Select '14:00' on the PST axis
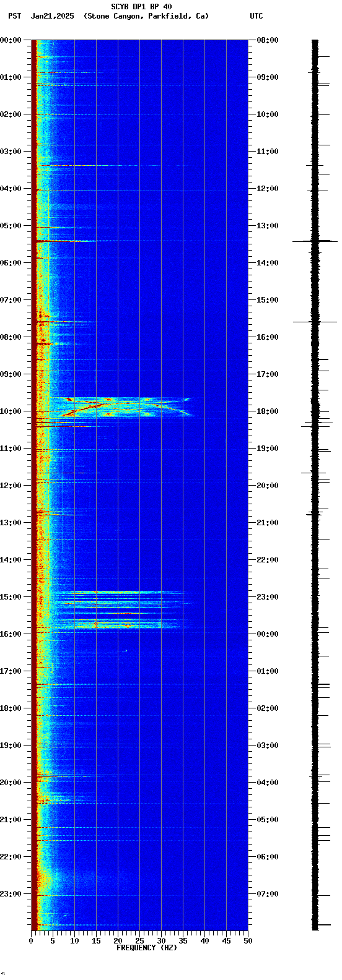 tap(11, 560)
